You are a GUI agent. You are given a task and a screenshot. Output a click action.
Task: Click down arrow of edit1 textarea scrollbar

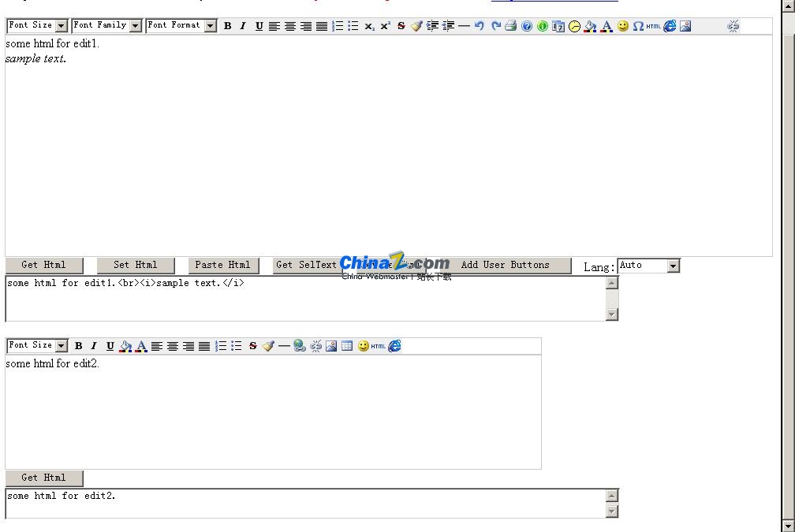pyautogui.click(x=612, y=314)
